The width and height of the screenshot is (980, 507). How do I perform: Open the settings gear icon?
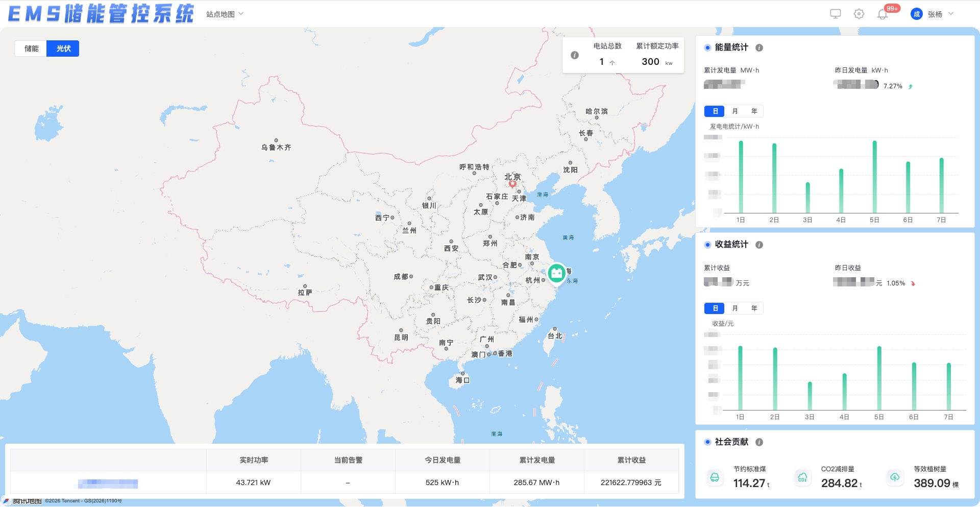859,14
